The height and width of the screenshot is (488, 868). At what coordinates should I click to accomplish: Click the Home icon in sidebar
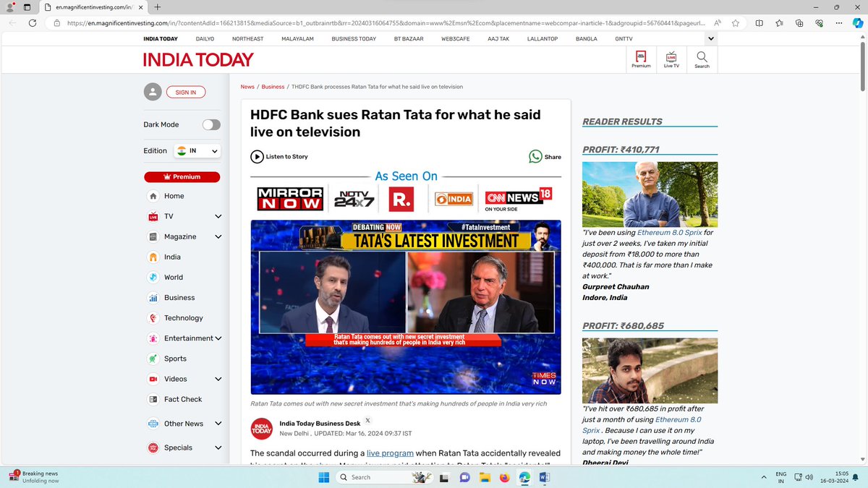tap(153, 196)
